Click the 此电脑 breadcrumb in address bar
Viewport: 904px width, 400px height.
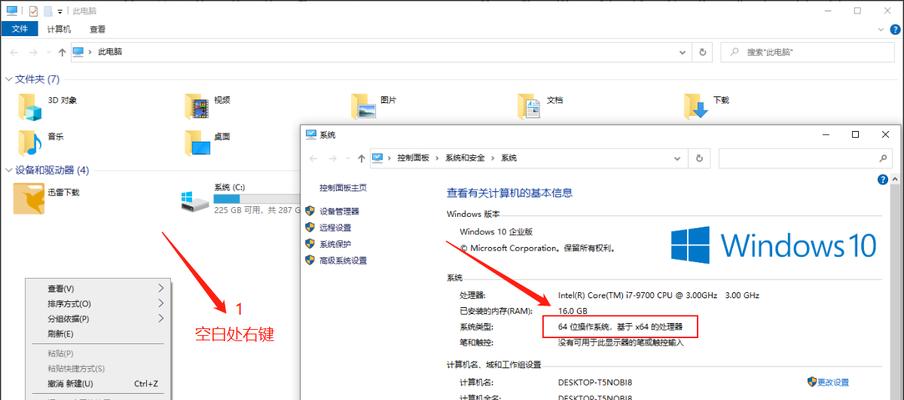[x=110, y=52]
